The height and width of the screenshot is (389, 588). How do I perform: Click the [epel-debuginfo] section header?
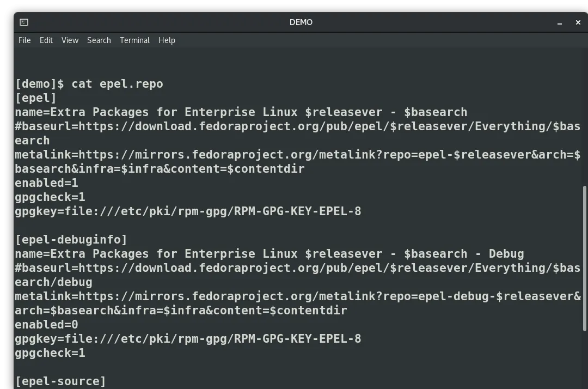pyautogui.click(x=71, y=240)
